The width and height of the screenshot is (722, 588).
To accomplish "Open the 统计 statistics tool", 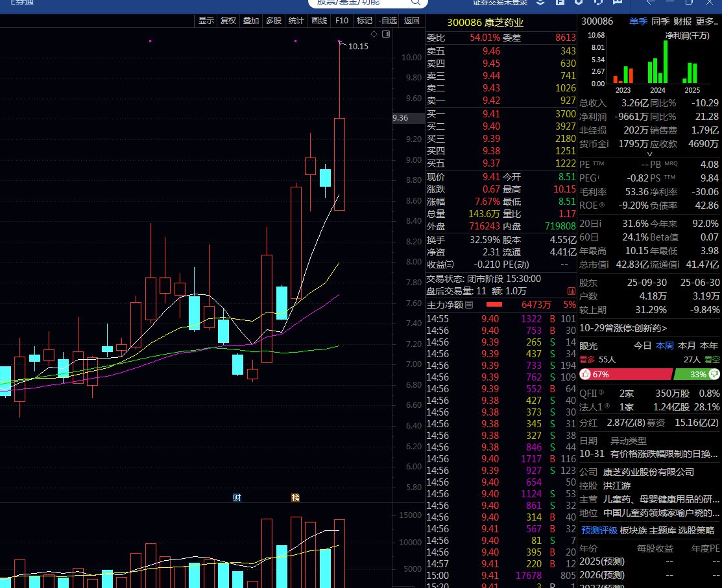I will [x=296, y=21].
